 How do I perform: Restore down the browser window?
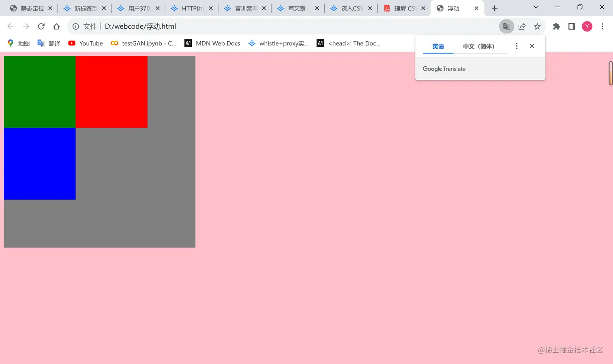[580, 7]
